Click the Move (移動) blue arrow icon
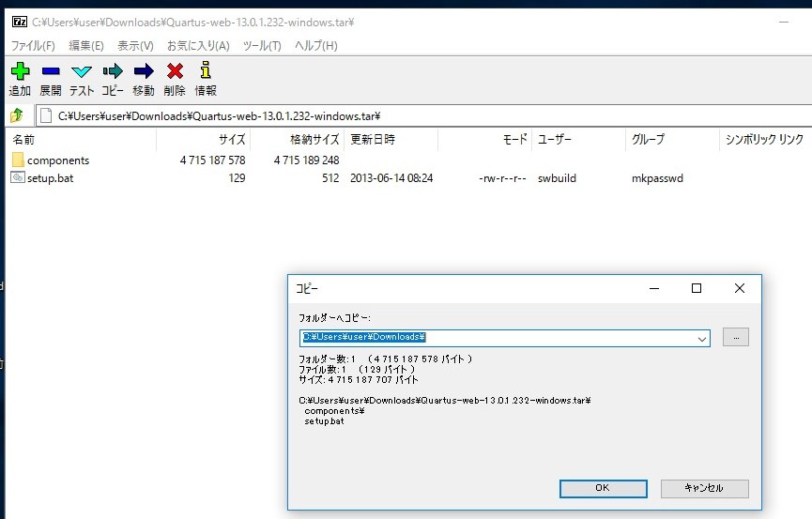This screenshot has width=812, height=519. pyautogui.click(x=144, y=70)
